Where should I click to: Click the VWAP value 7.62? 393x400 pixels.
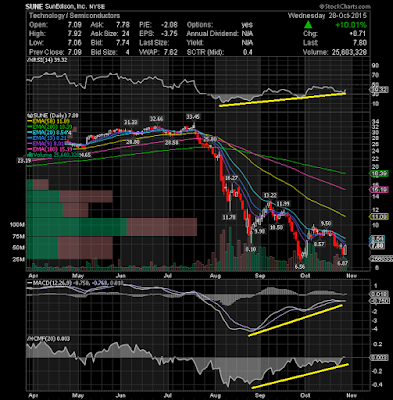pyautogui.click(x=170, y=52)
